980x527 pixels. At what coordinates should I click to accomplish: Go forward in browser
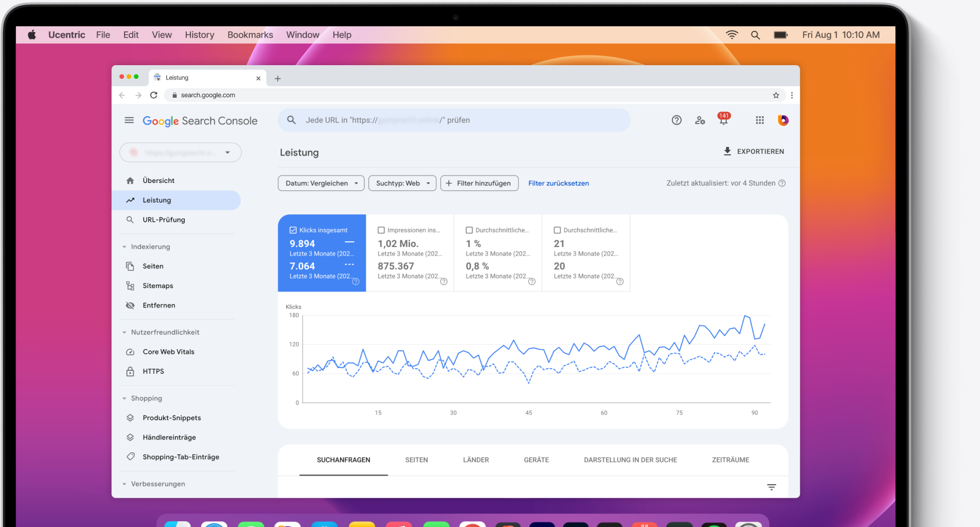coord(138,95)
